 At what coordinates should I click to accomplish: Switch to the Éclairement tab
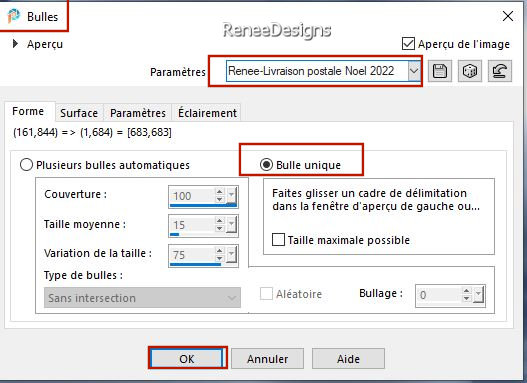207,113
